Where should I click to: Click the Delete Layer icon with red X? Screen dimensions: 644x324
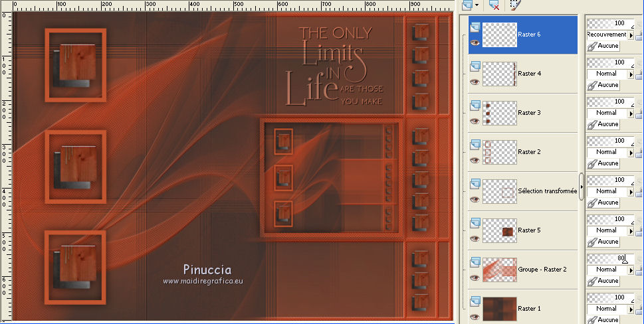pyautogui.click(x=494, y=5)
